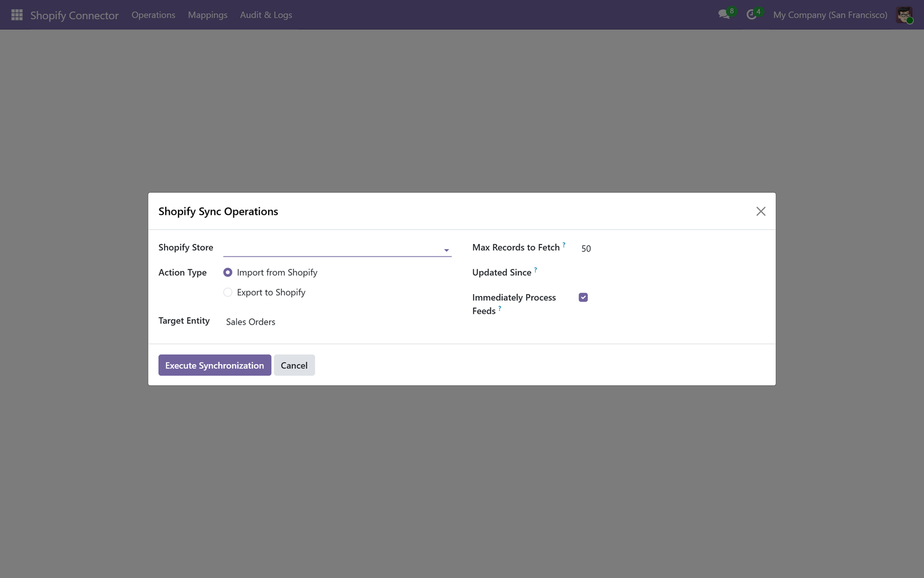Viewport: 924px width, 578px height.
Task: Click the empty Updated Since date field
Action: tap(672, 273)
